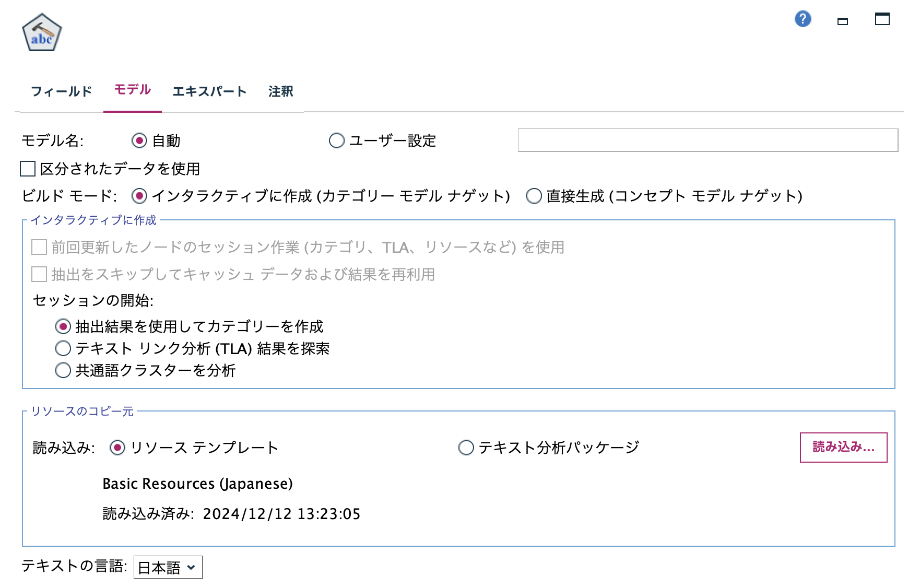Select 共通語クラスターを分析 session start option
Viewport: 920px width, 588px height.
click(63, 371)
